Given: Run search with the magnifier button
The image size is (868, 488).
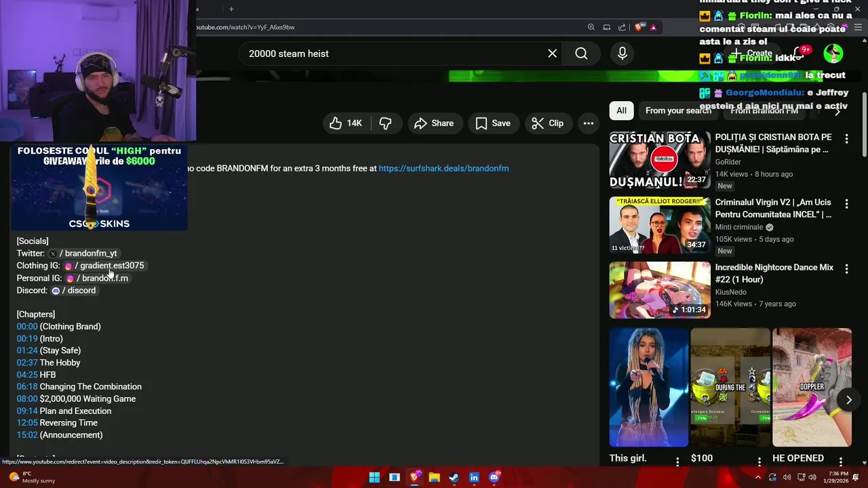Looking at the screenshot, I should pyautogui.click(x=581, y=54).
